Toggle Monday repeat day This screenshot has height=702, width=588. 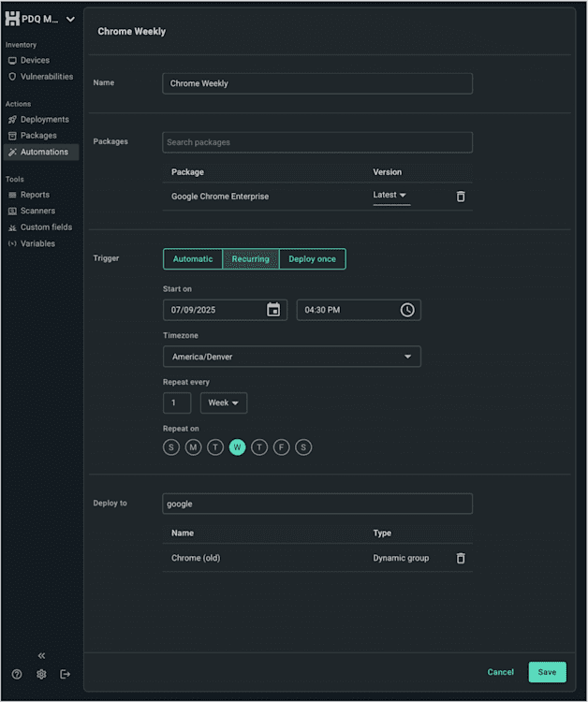point(193,447)
